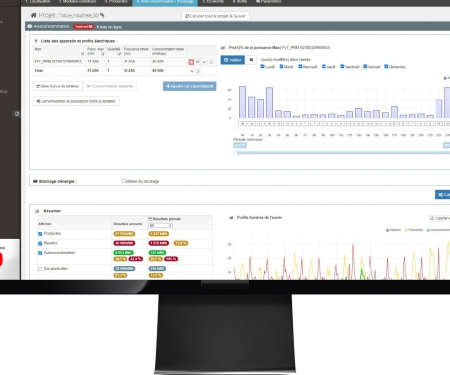
Task: Click the edit pencil icon after project name
Action: click(x=102, y=15)
